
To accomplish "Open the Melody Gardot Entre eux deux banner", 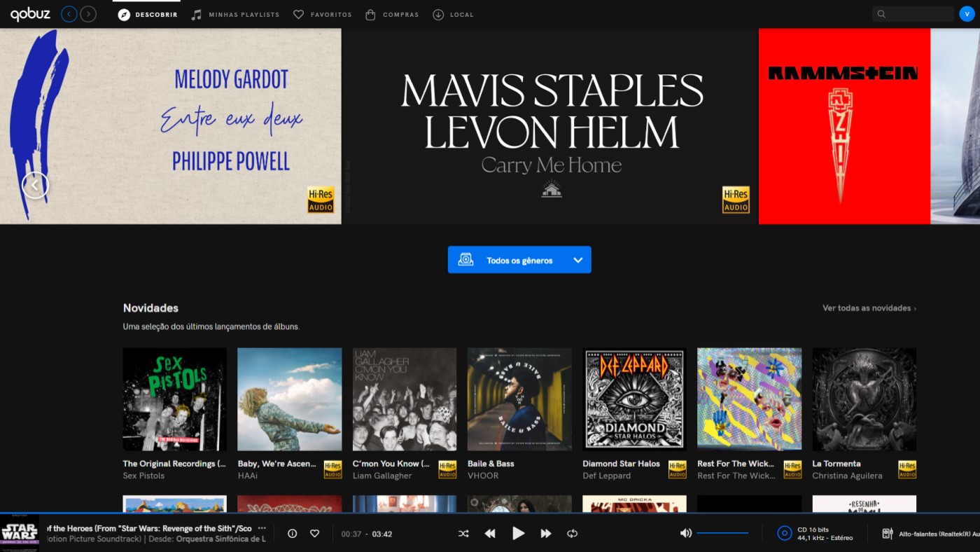I will pyautogui.click(x=171, y=126).
